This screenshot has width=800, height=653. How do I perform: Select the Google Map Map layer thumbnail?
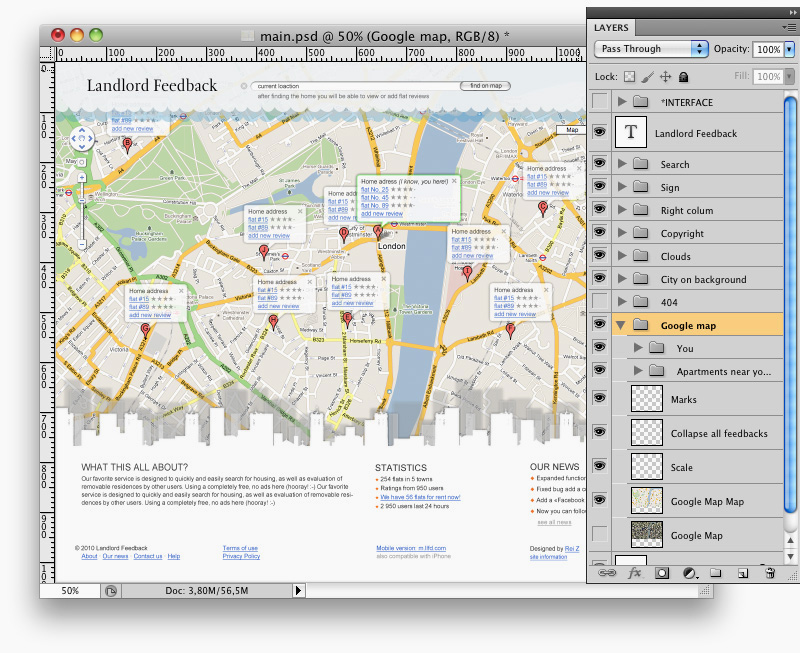coord(647,500)
